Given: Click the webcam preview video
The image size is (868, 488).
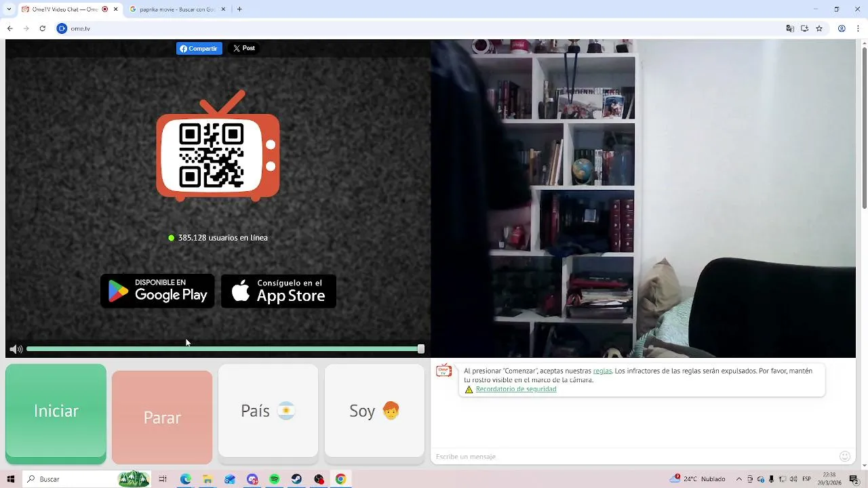Looking at the screenshot, I should (x=643, y=198).
